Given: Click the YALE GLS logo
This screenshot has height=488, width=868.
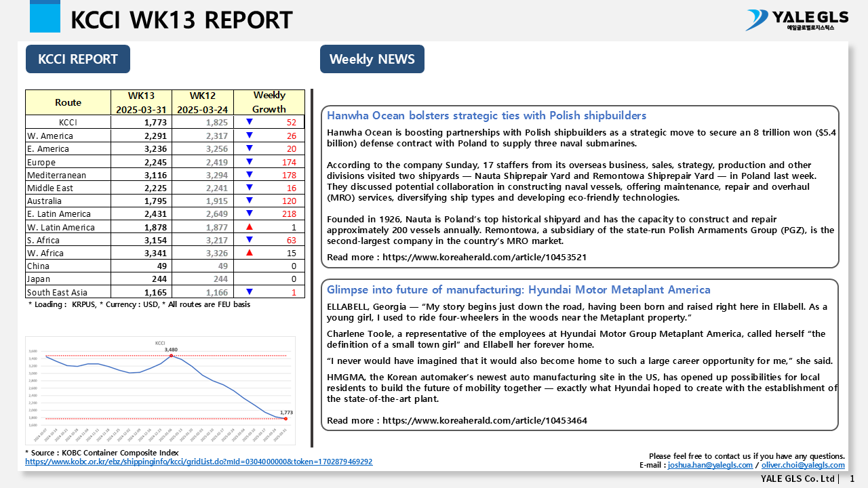Looking at the screenshot, I should pos(796,20).
